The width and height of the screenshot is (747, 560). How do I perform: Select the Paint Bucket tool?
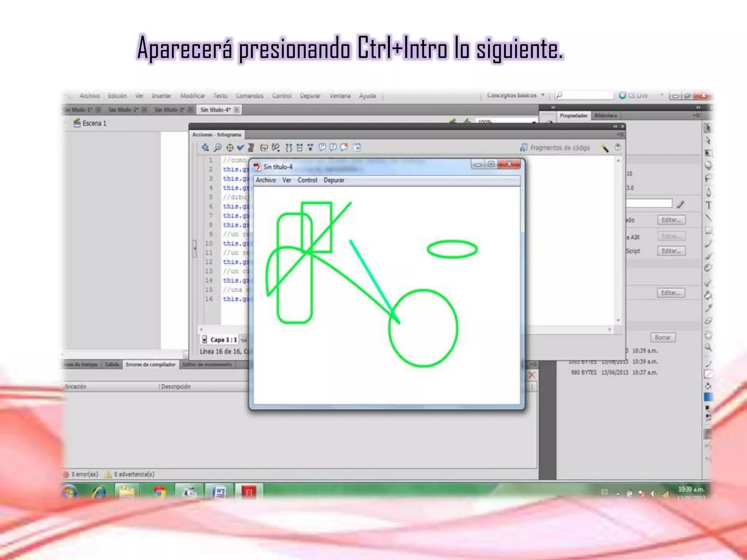click(708, 295)
